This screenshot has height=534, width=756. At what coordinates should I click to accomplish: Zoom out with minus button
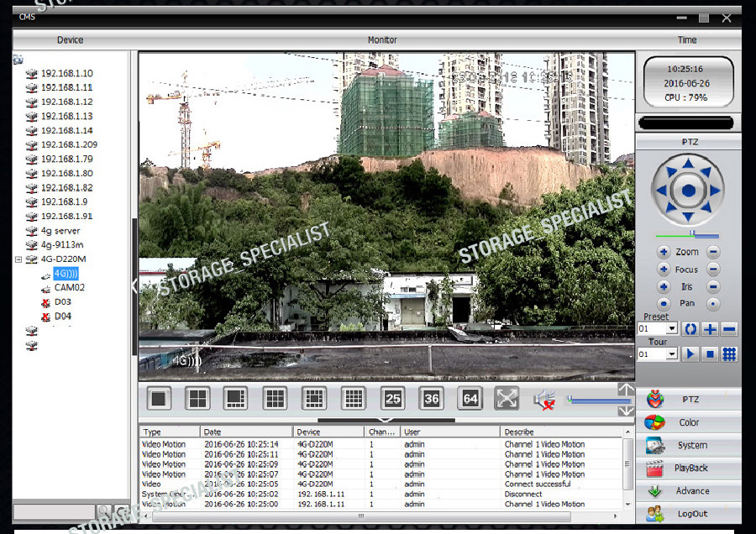coord(713,252)
